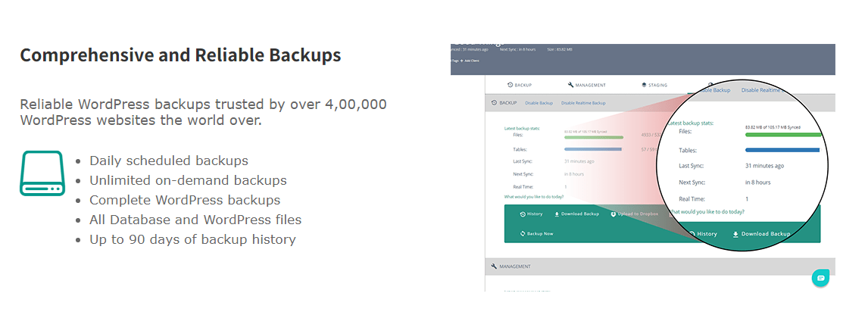Click the 'in 8 hours' value in magnified circle
Image resolution: width=868 pixels, height=312 pixels.
click(x=758, y=182)
